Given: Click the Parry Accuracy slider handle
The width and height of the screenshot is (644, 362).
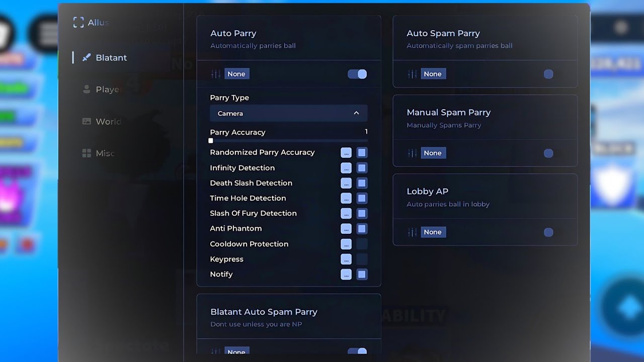Looking at the screenshot, I should point(211,141).
